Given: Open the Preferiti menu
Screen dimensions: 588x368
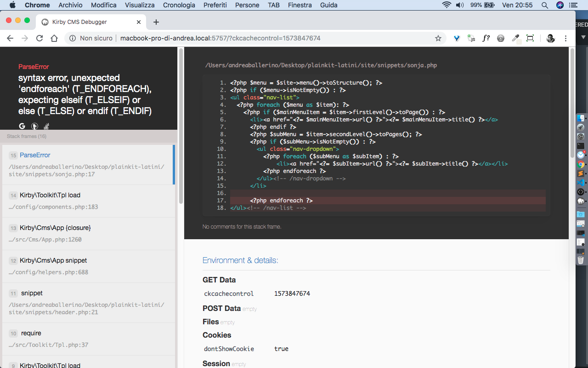Looking at the screenshot, I should click(x=215, y=5).
